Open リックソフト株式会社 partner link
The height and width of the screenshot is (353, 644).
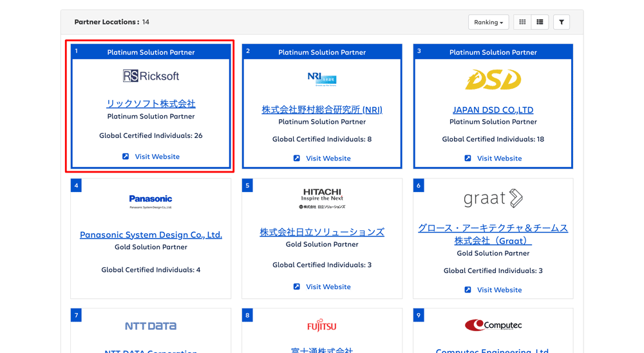pos(151,104)
